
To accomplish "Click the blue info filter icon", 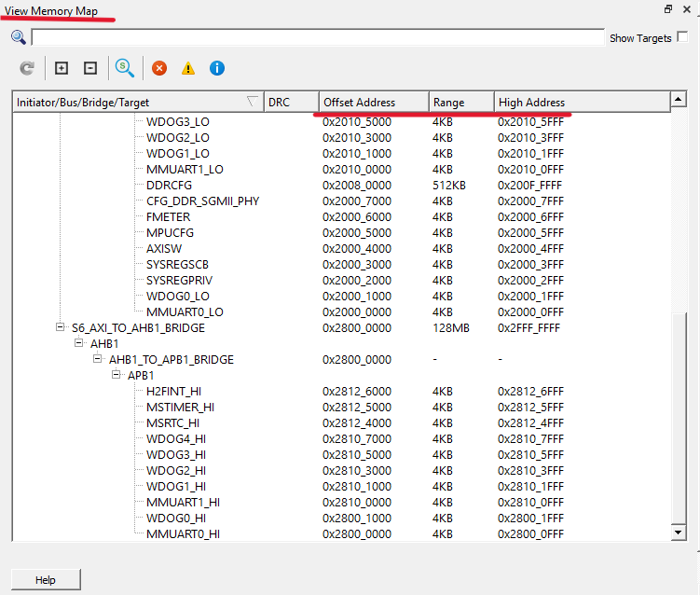I will (x=217, y=68).
